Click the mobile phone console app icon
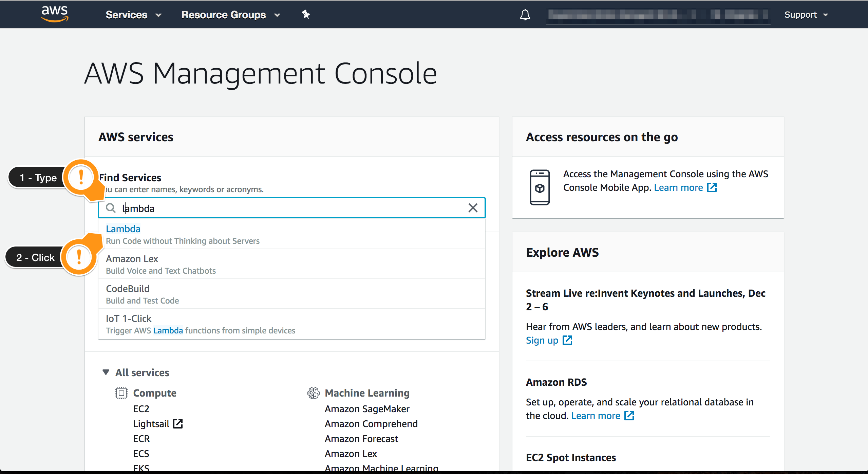The image size is (868, 474). click(540, 187)
